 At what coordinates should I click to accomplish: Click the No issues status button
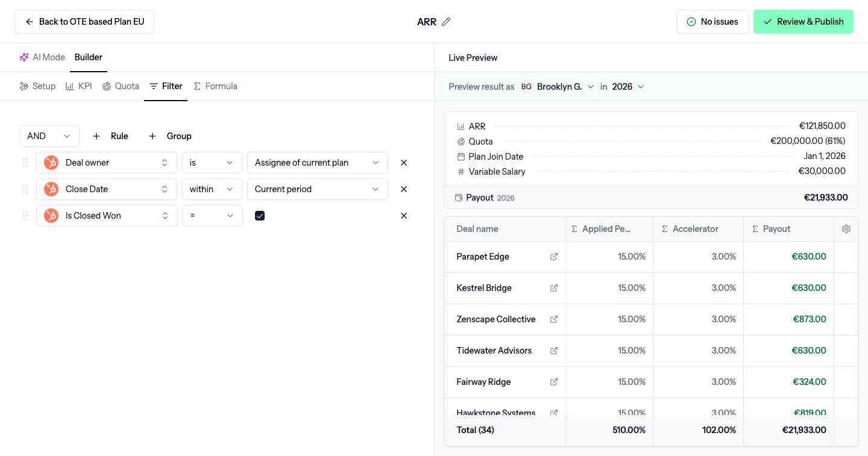712,22
